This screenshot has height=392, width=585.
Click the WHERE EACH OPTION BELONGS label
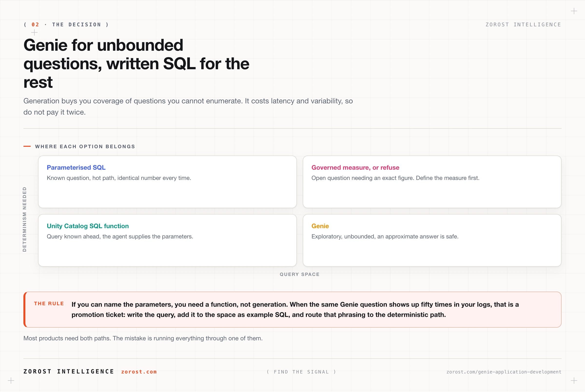(x=85, y=147)
